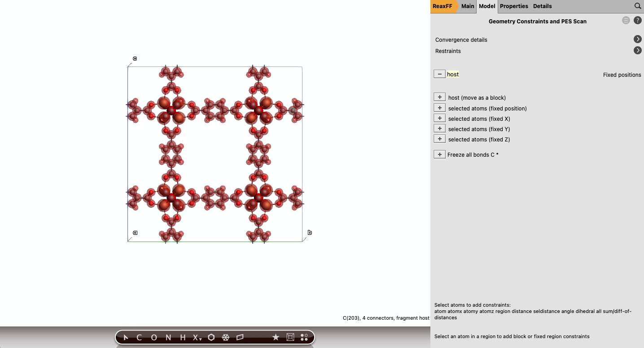Select the pointer/selection tool
The image size is (644, 348).
point(125,337)
